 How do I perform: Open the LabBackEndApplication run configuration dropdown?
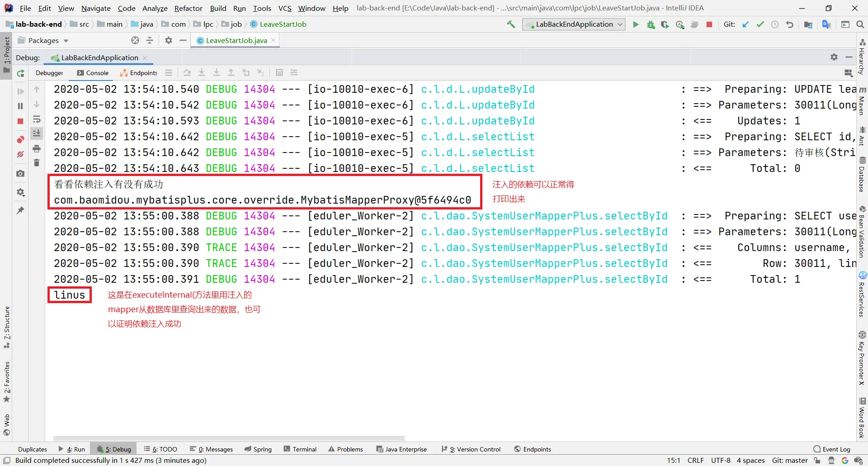pos(574,24)
